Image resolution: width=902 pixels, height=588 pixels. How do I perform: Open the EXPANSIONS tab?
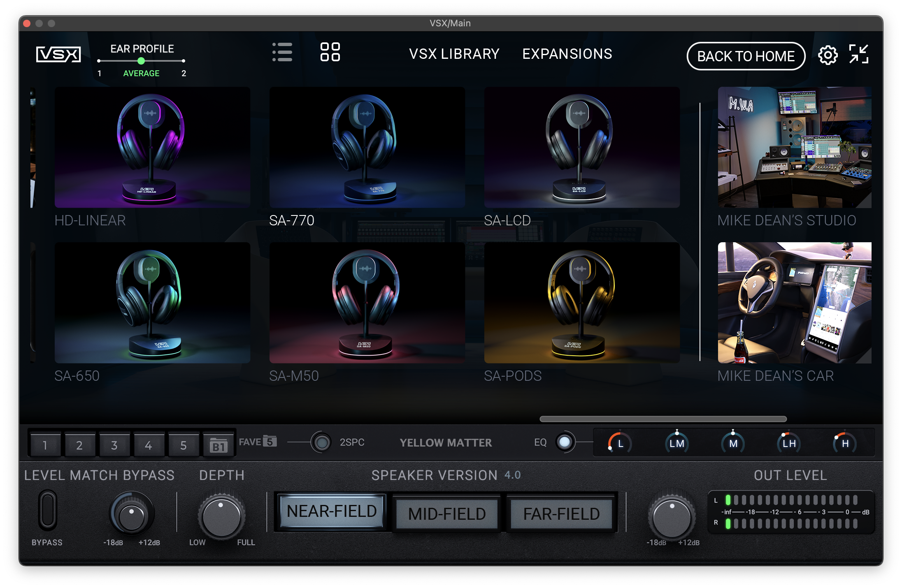(567, 54)
